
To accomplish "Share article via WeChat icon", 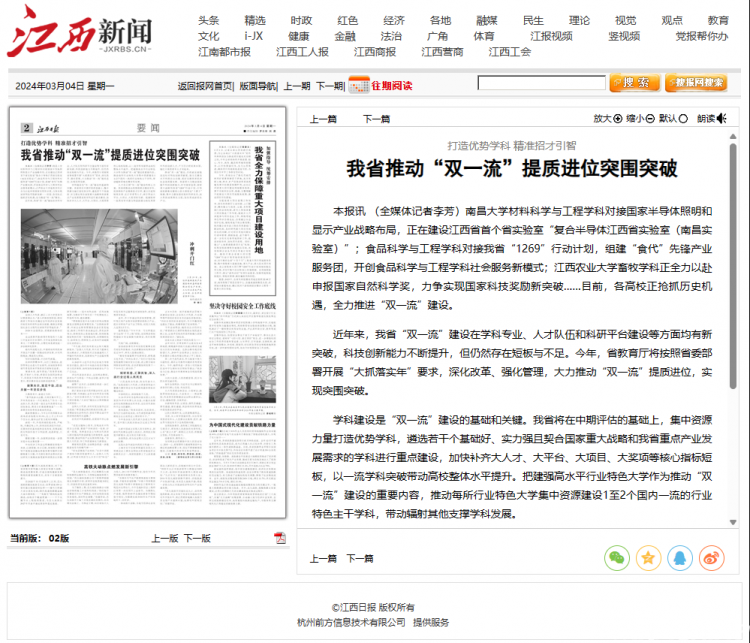I will 617,558.
